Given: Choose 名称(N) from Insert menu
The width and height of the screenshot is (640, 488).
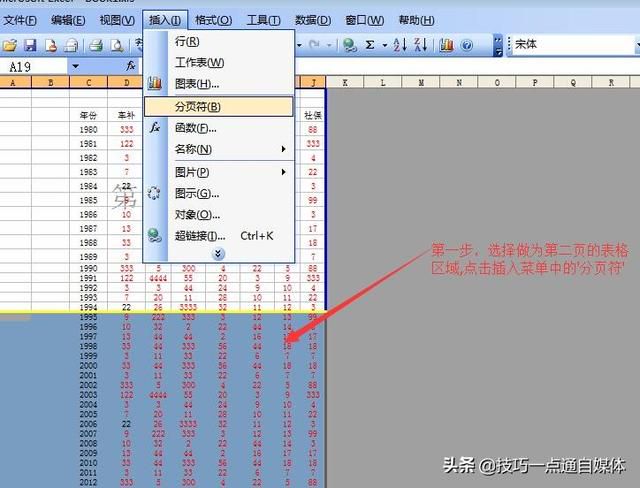Looking at the screenshot, I should point(219,149).
